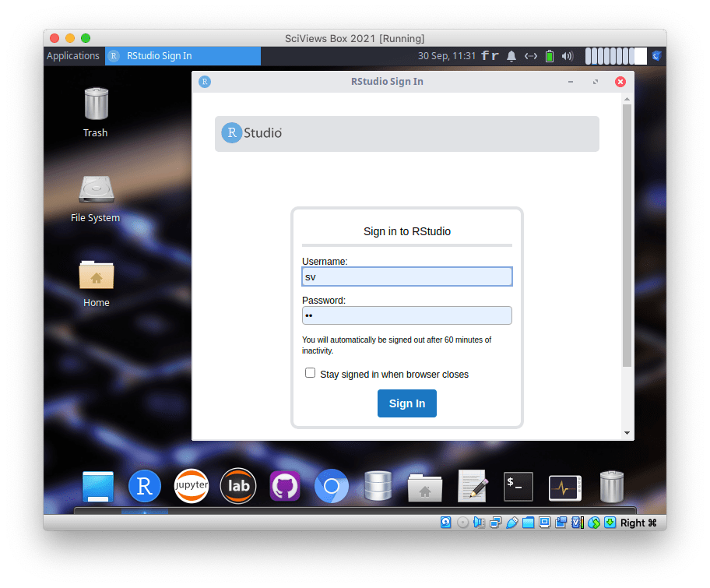Click the VirtualBox optical drive status icon
Screen dimensions: 710x588
coord(462,523)
